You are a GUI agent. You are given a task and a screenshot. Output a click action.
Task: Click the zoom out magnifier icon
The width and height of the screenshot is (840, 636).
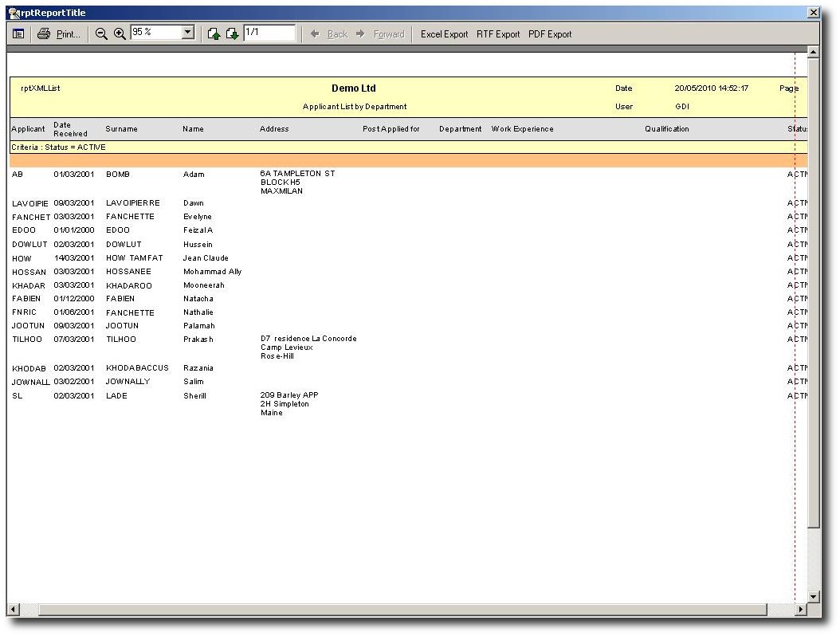pyautogui.click(x=101, y=34)
